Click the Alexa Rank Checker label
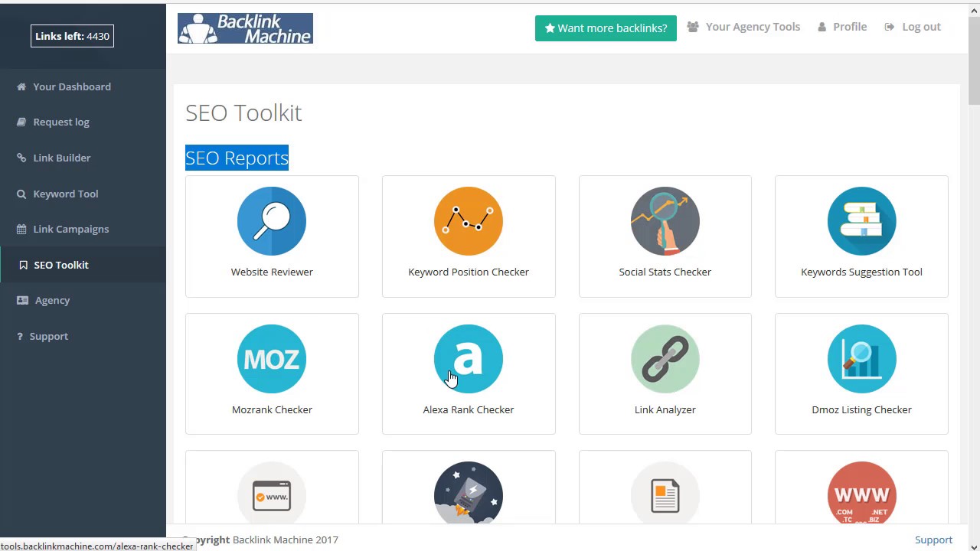The height and width of the screenshot is (551, 980). pyautogui.click(x=469, y=409)
